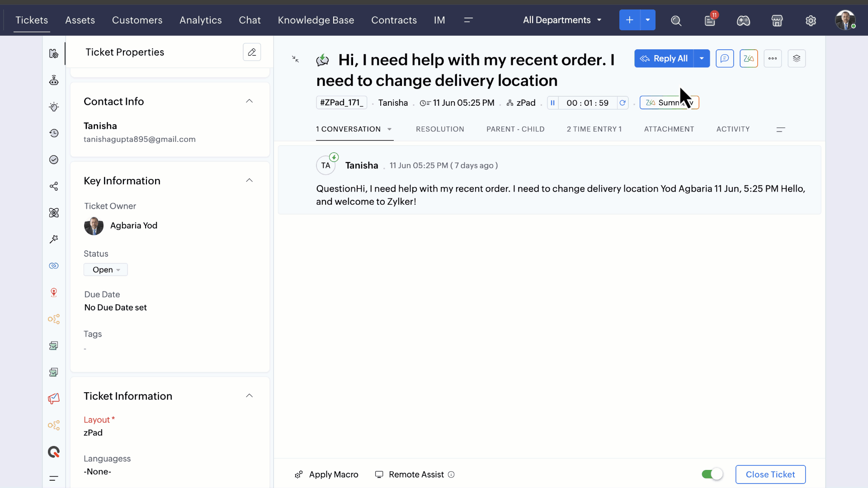Open the Knowledge Base menu

pos(316,20)
